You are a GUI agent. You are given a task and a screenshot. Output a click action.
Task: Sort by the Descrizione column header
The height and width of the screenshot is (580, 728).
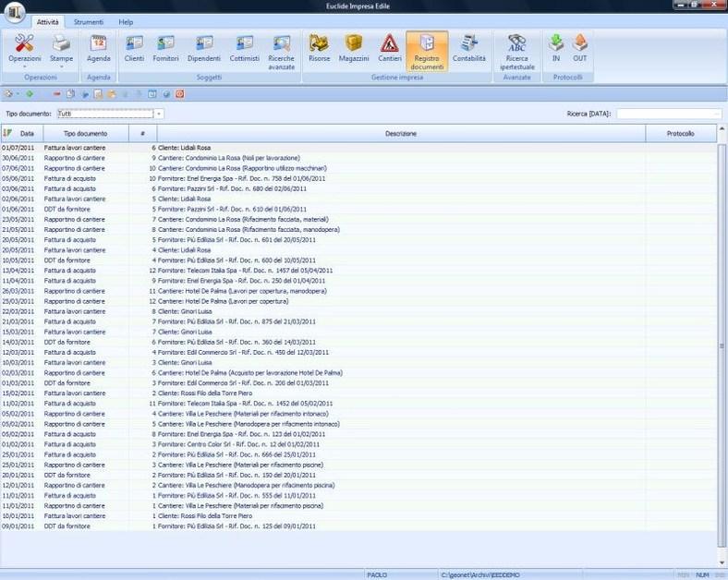pos(401,134)
